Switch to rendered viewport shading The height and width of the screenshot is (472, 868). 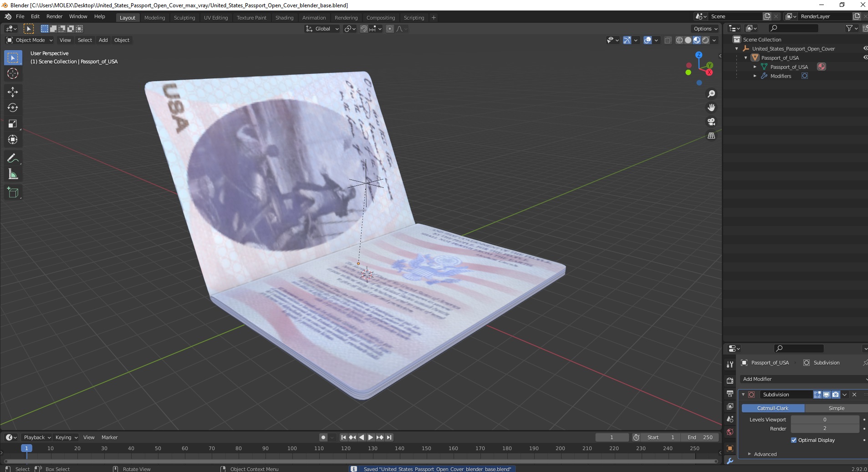[705, 40]
